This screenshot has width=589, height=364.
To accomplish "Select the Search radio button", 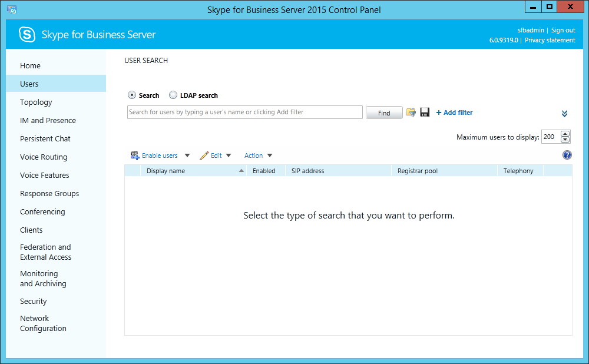I will pos(132,95).
